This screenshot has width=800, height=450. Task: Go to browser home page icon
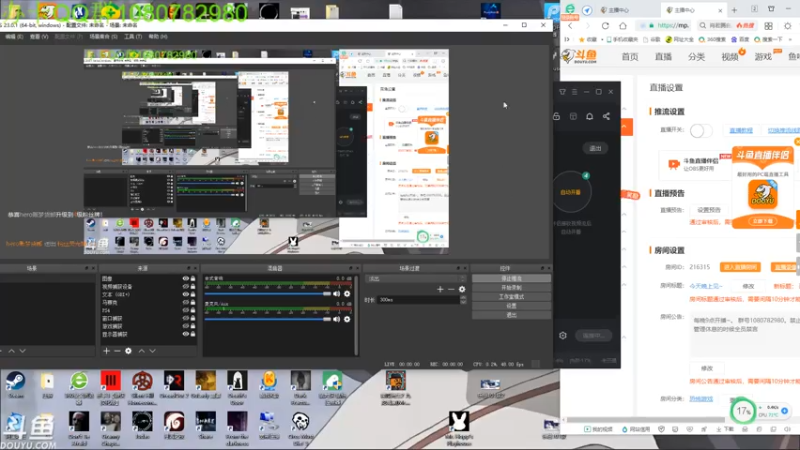click(x=623, y=26)
